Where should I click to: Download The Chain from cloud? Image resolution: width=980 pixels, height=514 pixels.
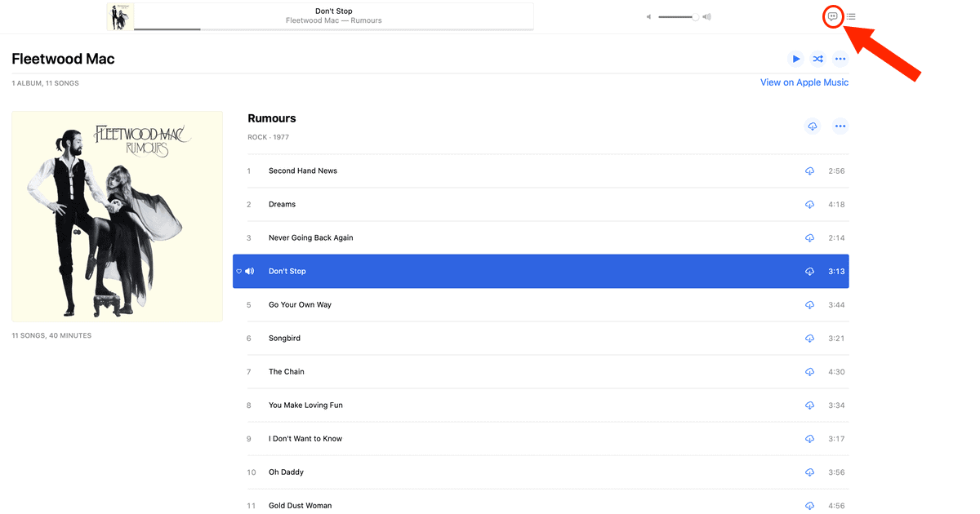pos(809,372)
